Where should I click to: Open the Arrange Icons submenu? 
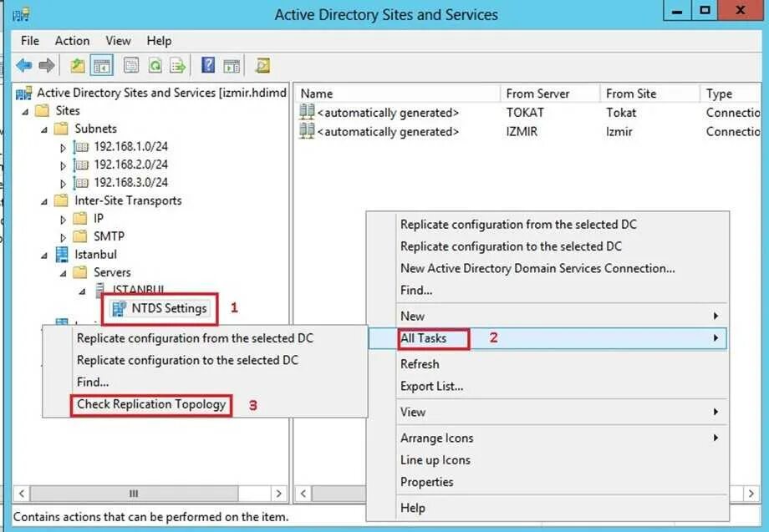547,438
